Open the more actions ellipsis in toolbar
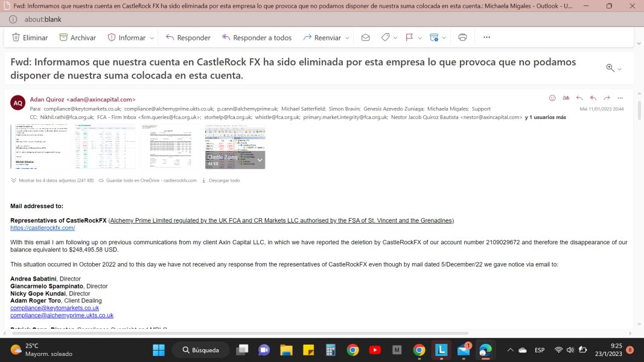644x362 pixels. point(486,37)
